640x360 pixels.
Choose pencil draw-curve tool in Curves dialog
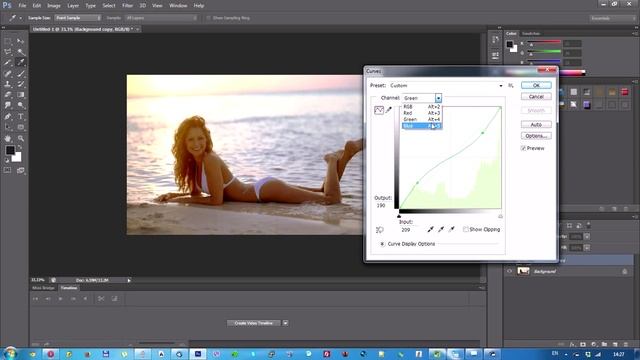coord(389,109)
